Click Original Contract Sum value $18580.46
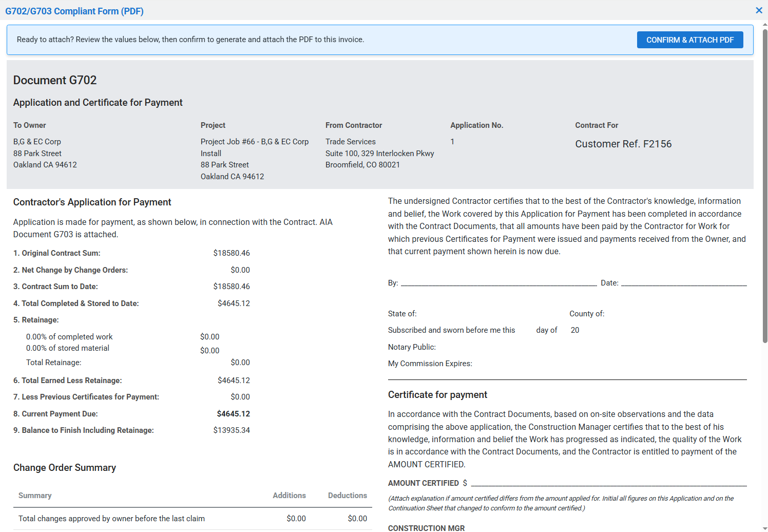Screen dimensions: 768x532 coord(232,253)
